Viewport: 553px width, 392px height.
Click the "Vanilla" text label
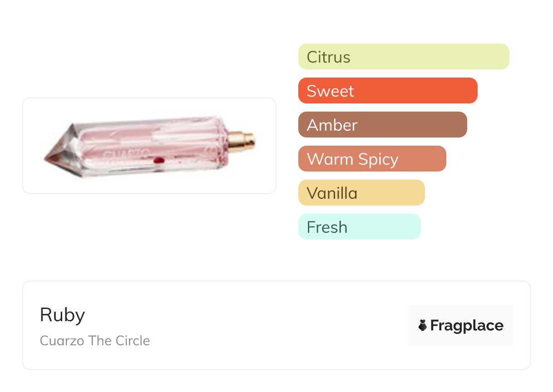tap(332, 193)
